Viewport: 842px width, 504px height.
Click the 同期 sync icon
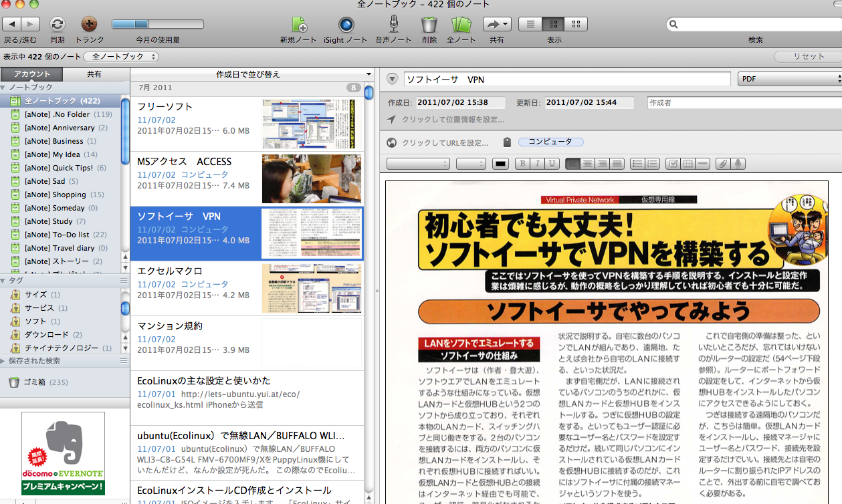[58, 25]
